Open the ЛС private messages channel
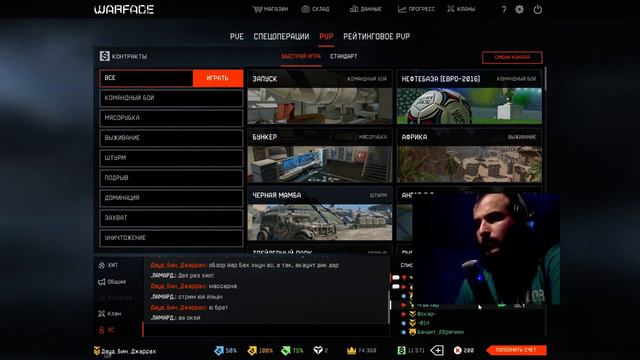Screen dimensions: 640x360 pyautogui.click(x=107, y=330)
